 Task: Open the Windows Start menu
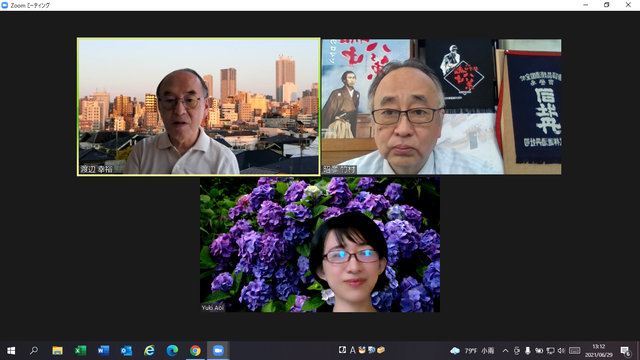pyautogui.click(x=11, y=351)
